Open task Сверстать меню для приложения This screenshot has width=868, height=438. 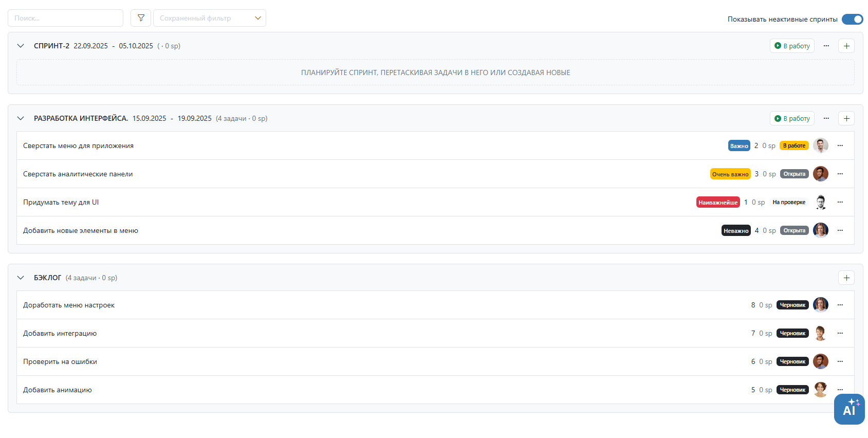point(78,145)
